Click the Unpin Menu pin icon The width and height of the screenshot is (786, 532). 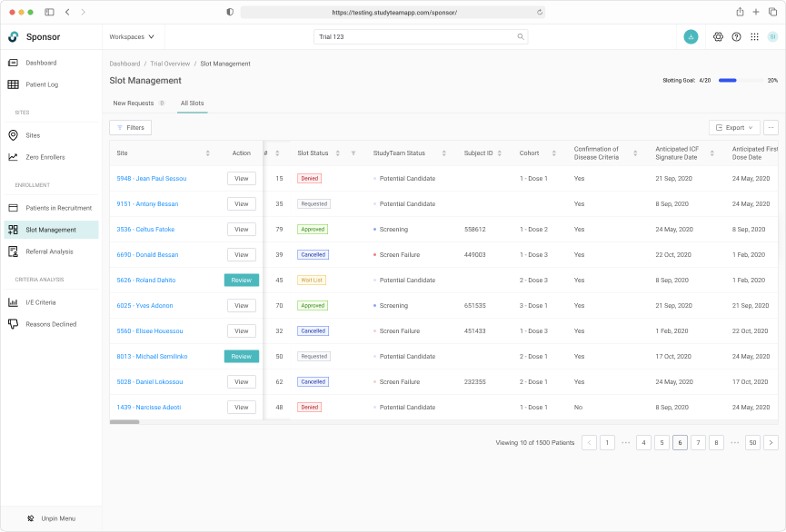pyautogui.click(x=31, y=518)
